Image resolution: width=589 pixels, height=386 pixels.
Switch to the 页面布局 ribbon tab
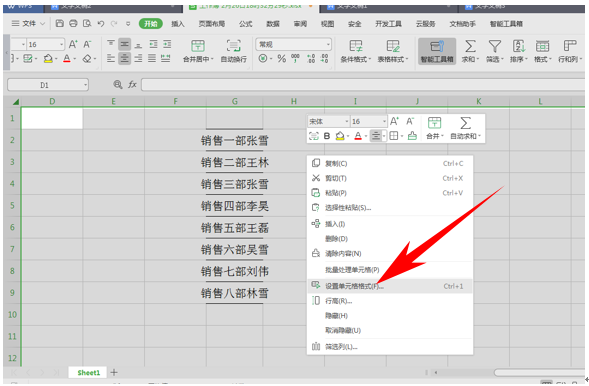212,24
